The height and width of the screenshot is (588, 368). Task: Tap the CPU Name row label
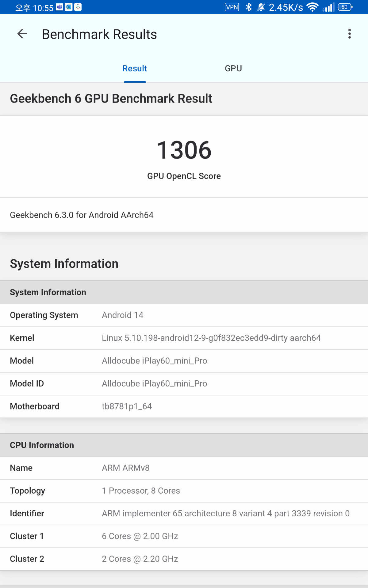(x=21, y=468)
